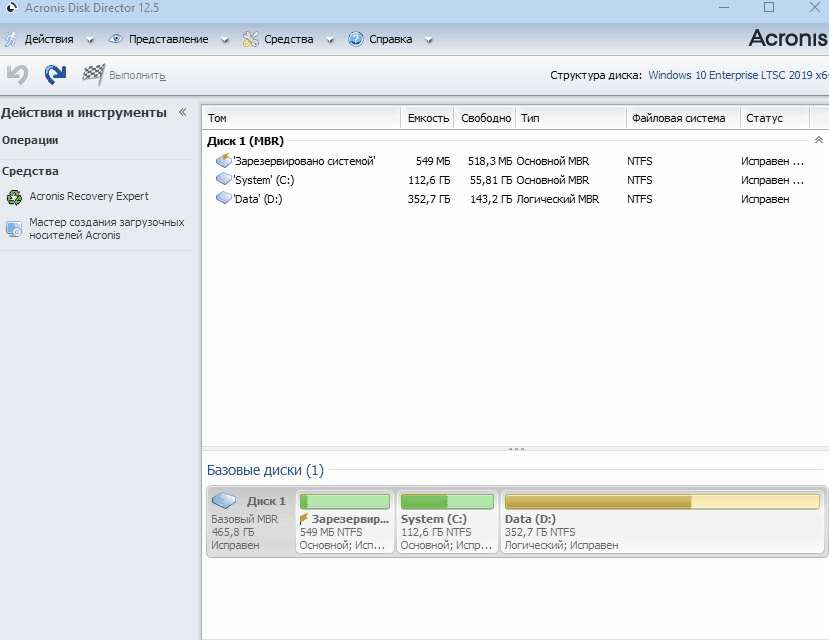Image resolution: width=829 pixels, height=640 pixels.
Task: Click the 112,6 ГБ capacity cell
Action: coord(429,180)
